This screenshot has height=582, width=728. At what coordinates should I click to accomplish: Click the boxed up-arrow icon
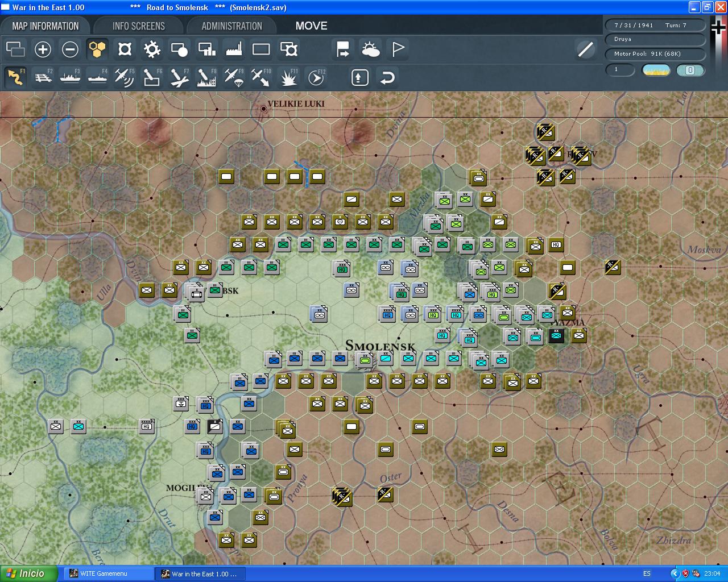click(x=359, y=77)
